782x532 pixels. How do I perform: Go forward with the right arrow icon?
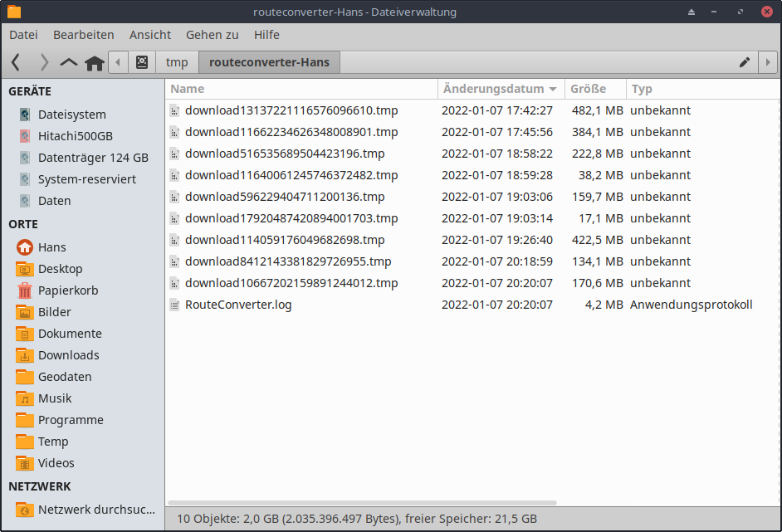click(x=44, y=62)
